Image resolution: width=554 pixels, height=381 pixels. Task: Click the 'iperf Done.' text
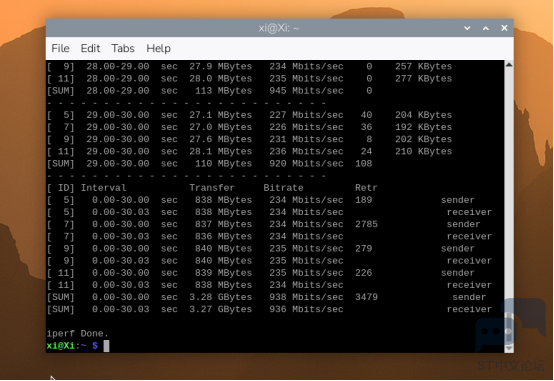tap(77, 334)
